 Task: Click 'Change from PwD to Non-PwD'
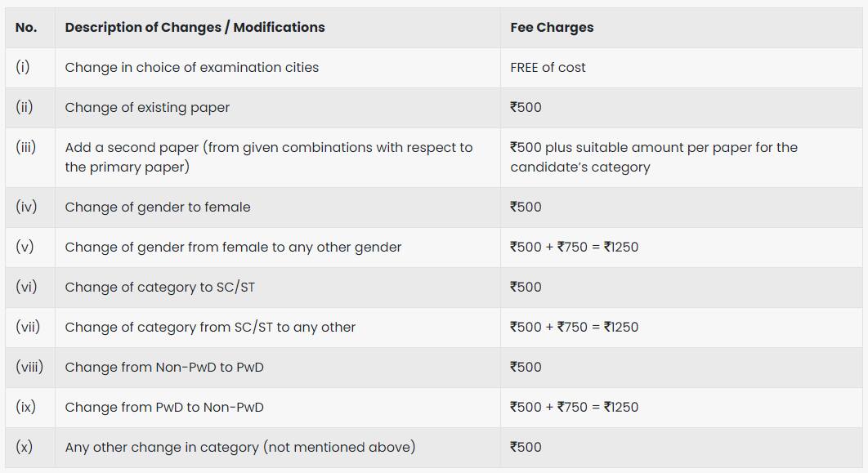point(164,407)
